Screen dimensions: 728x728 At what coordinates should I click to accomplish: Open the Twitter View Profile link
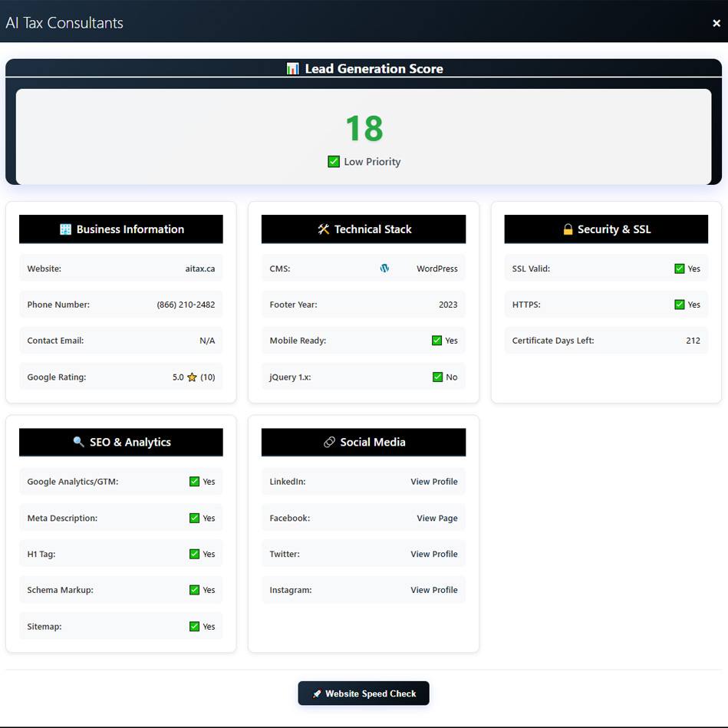434,553
